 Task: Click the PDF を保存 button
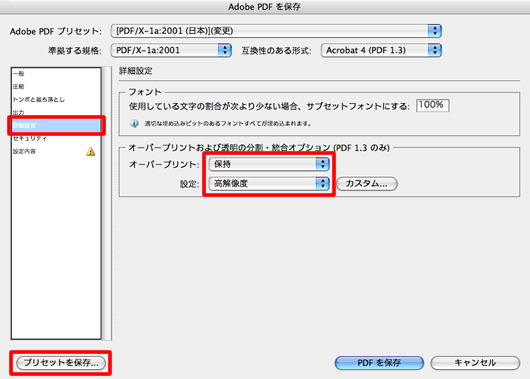pyautogui.click(x=379, y=363)
